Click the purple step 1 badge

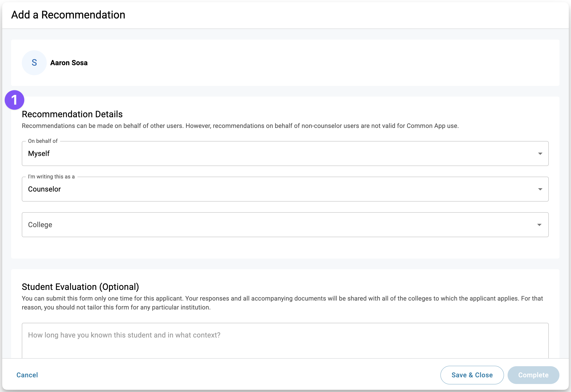(x=14, y=100)
